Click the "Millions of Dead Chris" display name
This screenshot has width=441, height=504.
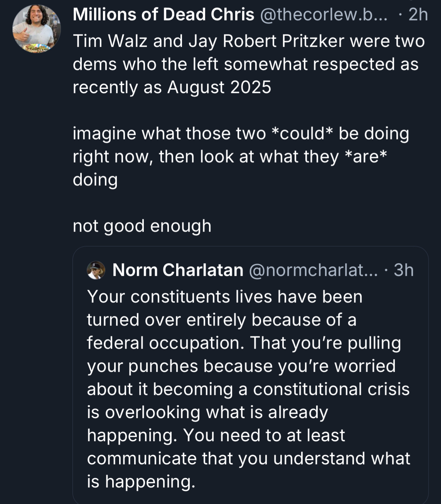163,15
